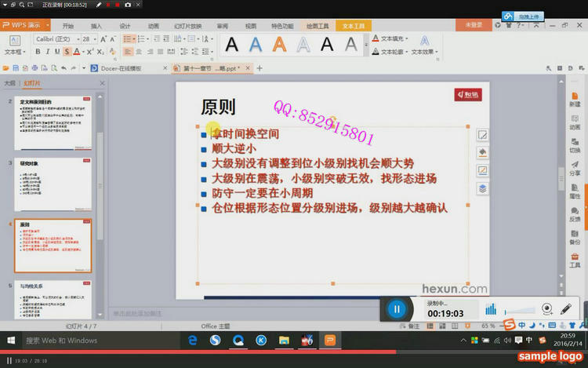Switch to the 插入 ribbon tab
This screenshot has height=368, width=588.
[x=96, y=25]
